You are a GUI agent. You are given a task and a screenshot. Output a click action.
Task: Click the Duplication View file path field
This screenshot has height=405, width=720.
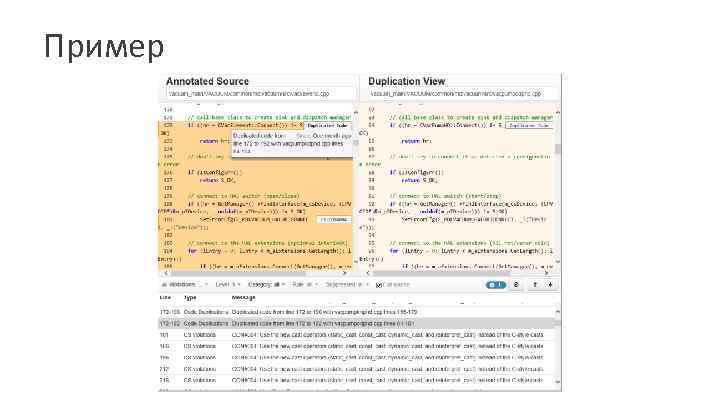461,94
